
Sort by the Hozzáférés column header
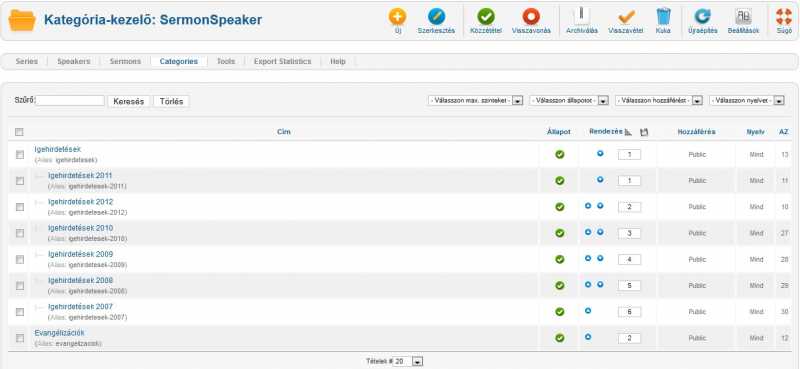tap(696, 132)
